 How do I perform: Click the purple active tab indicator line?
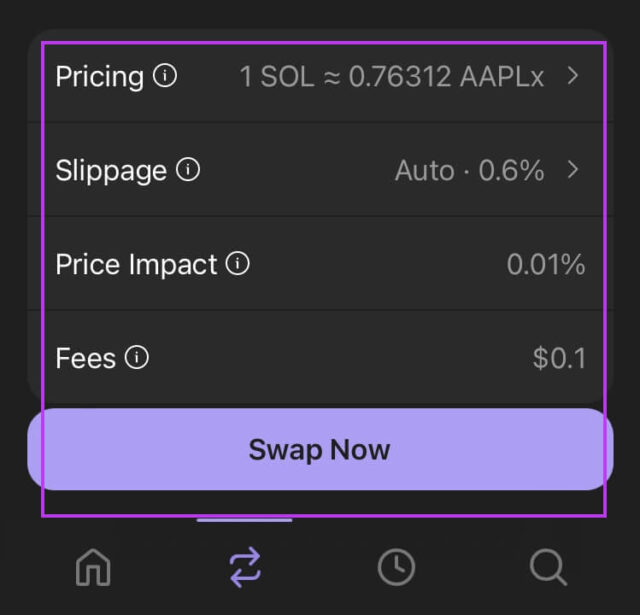245,520
